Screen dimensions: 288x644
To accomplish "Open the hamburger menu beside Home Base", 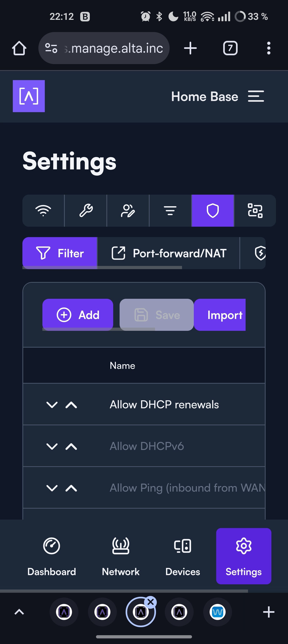I will (256, 96).
